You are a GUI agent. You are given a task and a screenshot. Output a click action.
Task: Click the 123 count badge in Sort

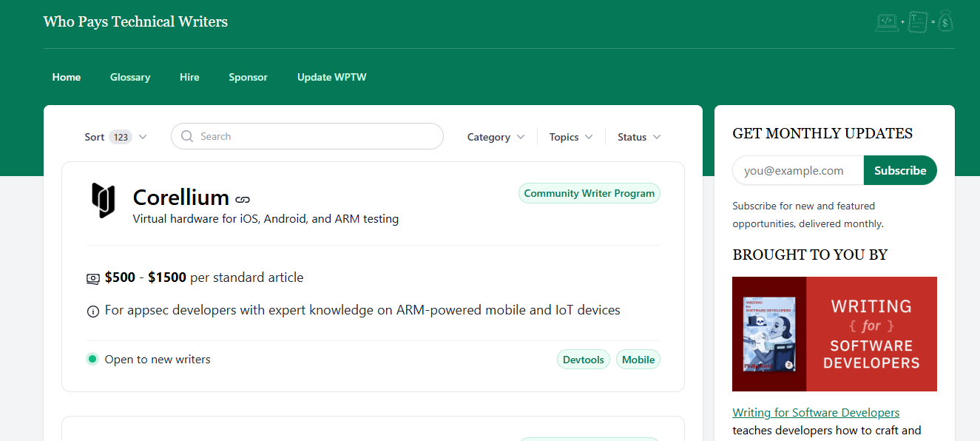121,137
